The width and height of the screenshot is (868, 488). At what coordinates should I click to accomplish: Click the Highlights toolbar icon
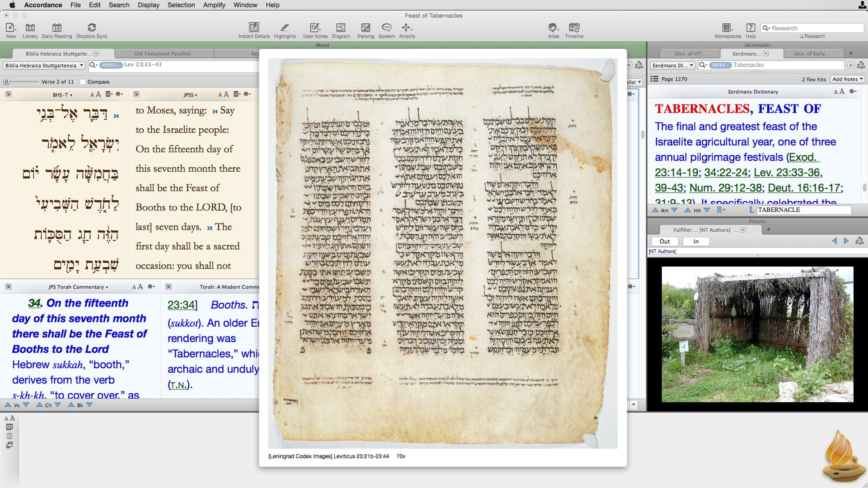[285, 28]
